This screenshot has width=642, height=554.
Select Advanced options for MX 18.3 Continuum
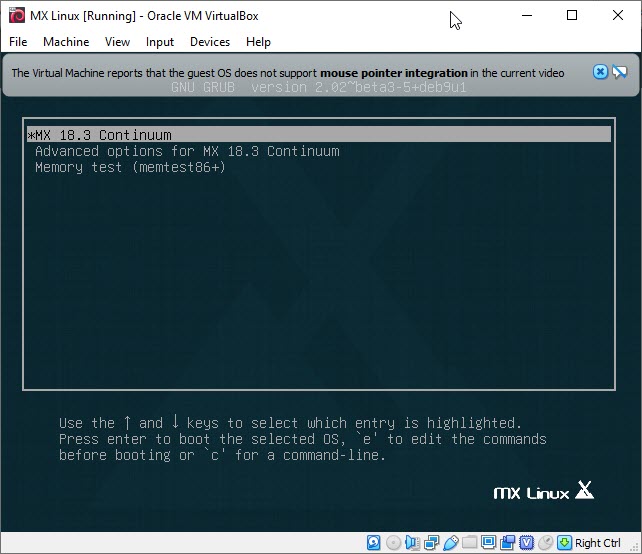[x=187, y=151]
